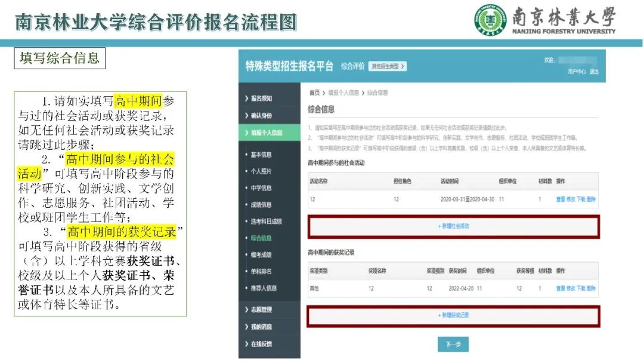644x363 pixels.
Task: Click the 新增社会活动 button
Action: 453,226
